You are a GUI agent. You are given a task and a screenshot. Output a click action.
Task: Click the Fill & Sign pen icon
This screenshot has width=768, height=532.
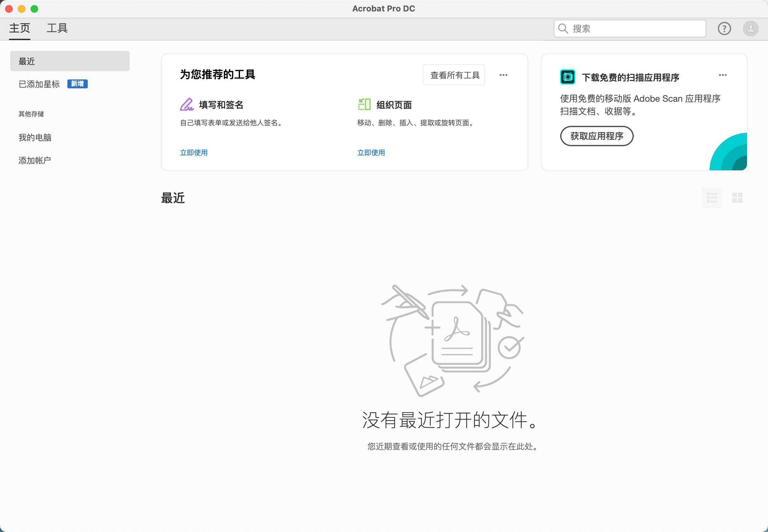[187, 104]
